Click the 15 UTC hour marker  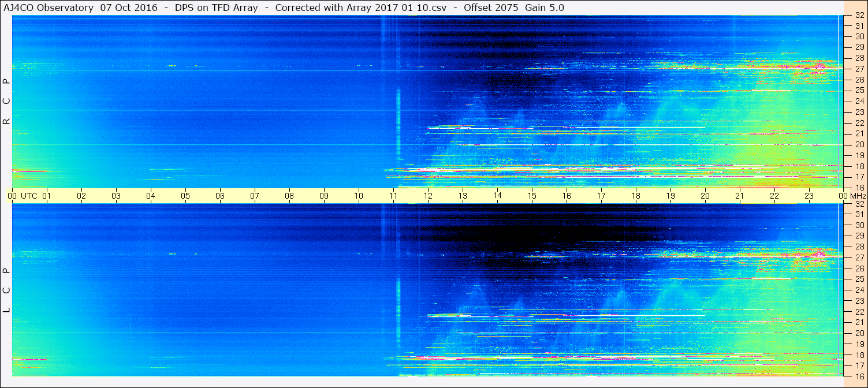(x=532, y=196)
